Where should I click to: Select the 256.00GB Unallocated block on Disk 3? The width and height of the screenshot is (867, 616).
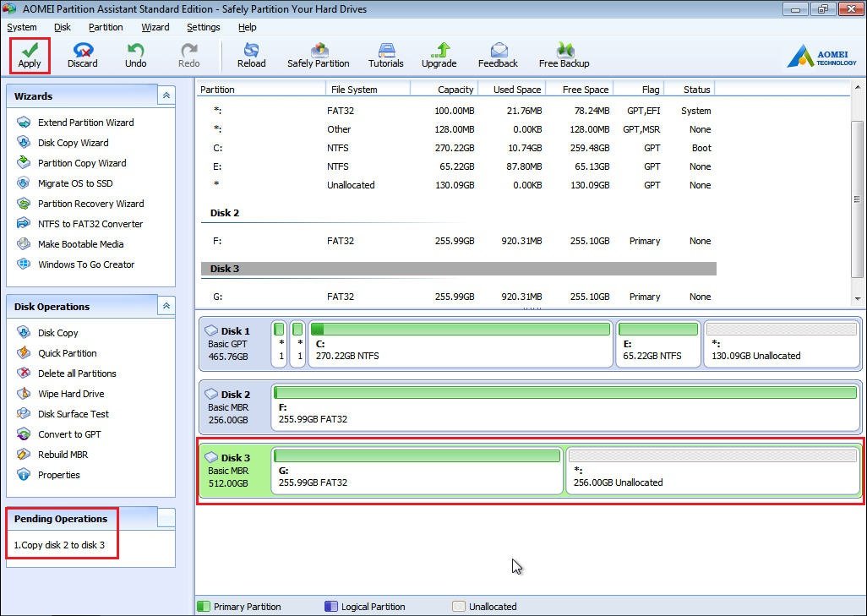[712, 471]
